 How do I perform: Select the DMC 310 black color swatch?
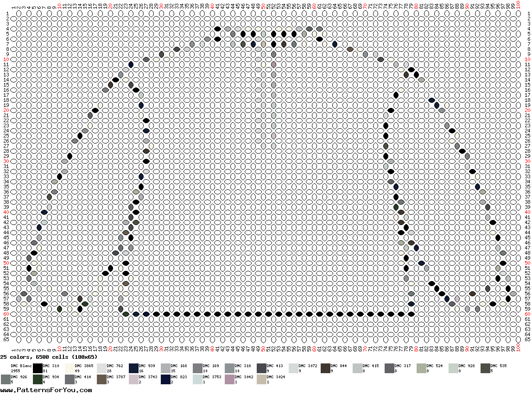point(38,368)
